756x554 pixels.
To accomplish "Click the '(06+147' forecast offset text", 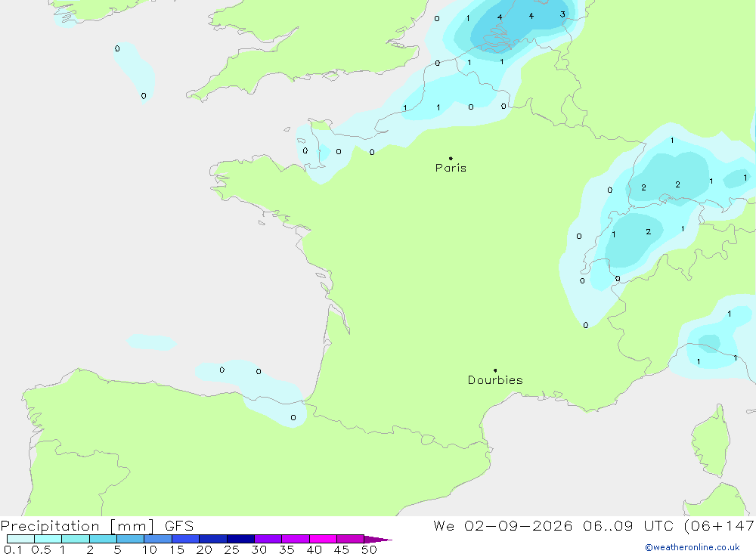I will tap(719, 525).
